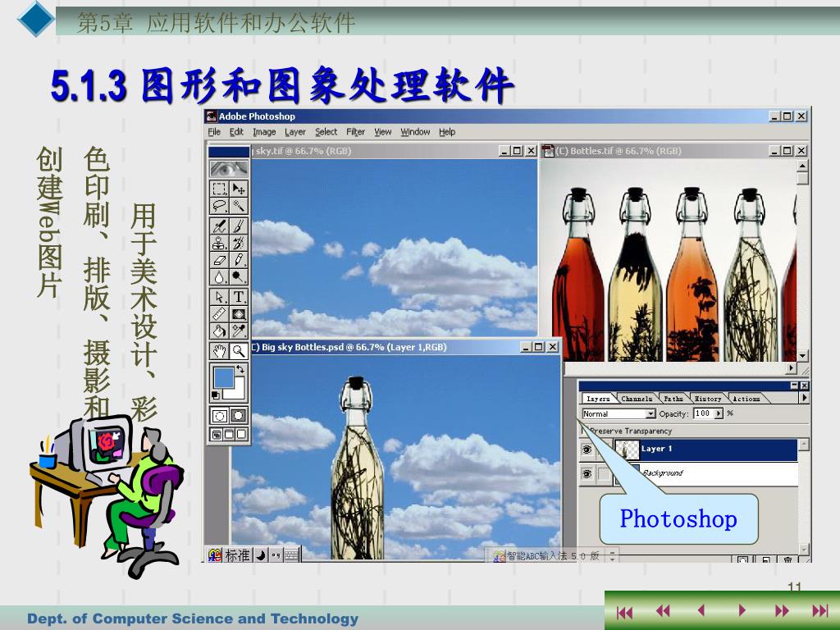Select the Pencil tool

[x=239, y=260]
